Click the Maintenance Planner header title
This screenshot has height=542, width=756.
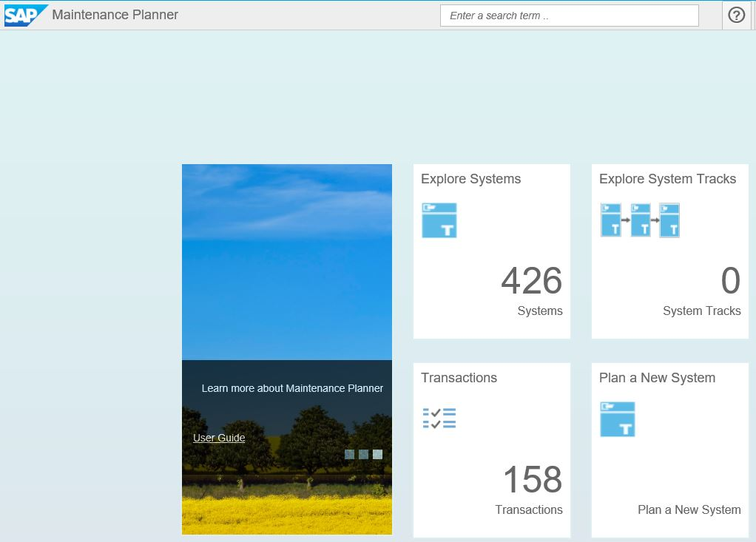coord(115,15)
